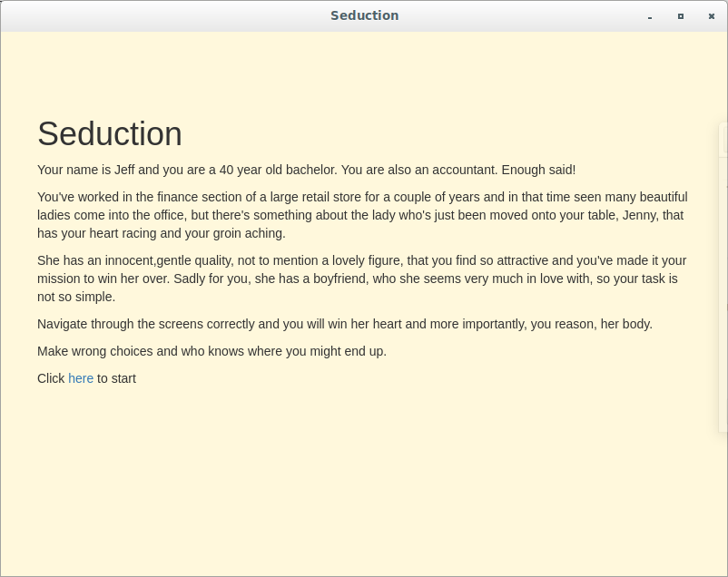Viewport: 728px width, 577px height.
Task: Maximize the Seduction window
Action: coord(681,16)
